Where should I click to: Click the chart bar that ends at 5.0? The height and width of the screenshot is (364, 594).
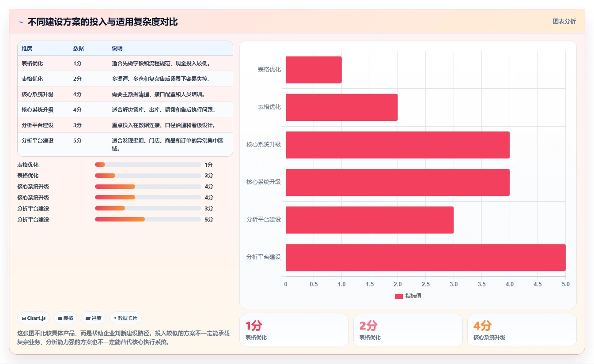(425, 257)
